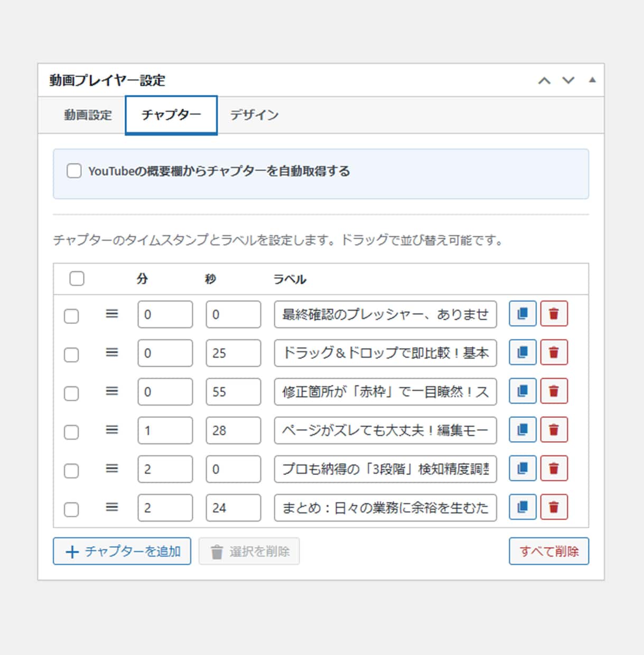Click the ラベル column header
Image resolution: width=644 pixels, height=655 pixels.
click(290, 279)
